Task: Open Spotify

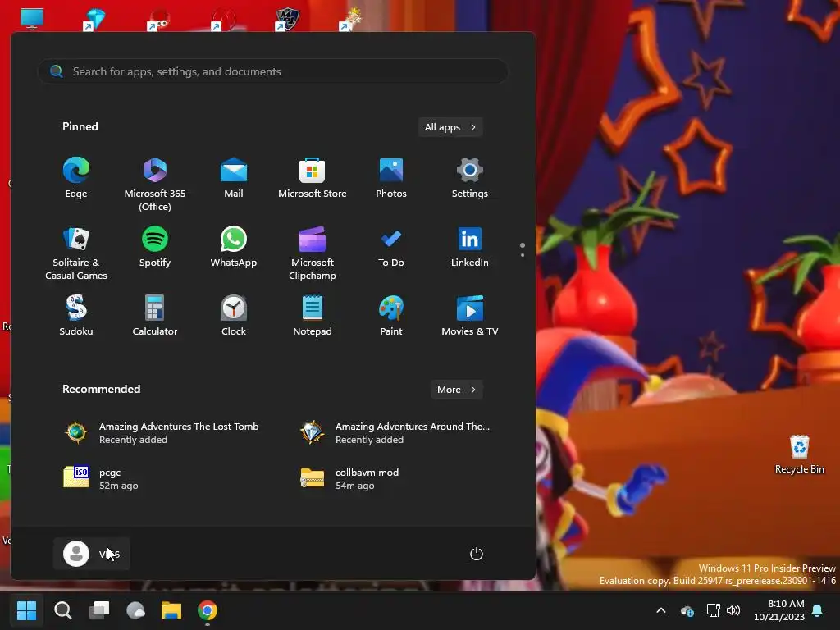Action: tap(155, 248)
